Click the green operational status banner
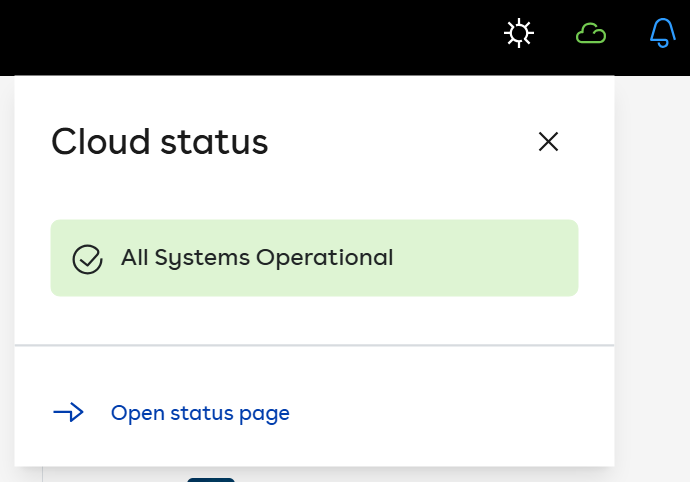Viewport: 690px width, 482px height. 480,258
